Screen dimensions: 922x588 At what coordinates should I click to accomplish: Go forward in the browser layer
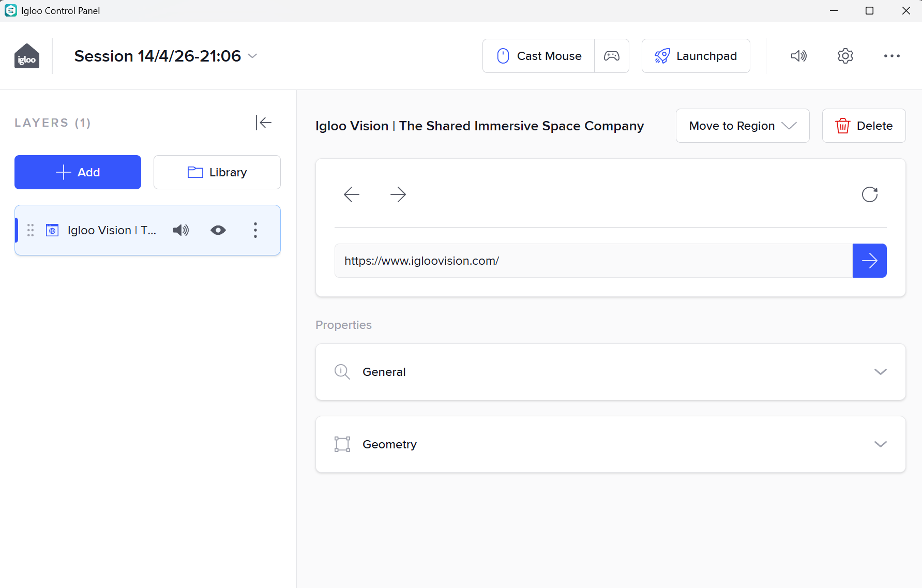(398, 194)
